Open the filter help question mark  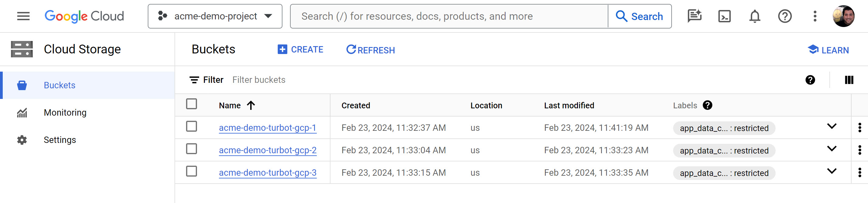[x=810, y=80]
